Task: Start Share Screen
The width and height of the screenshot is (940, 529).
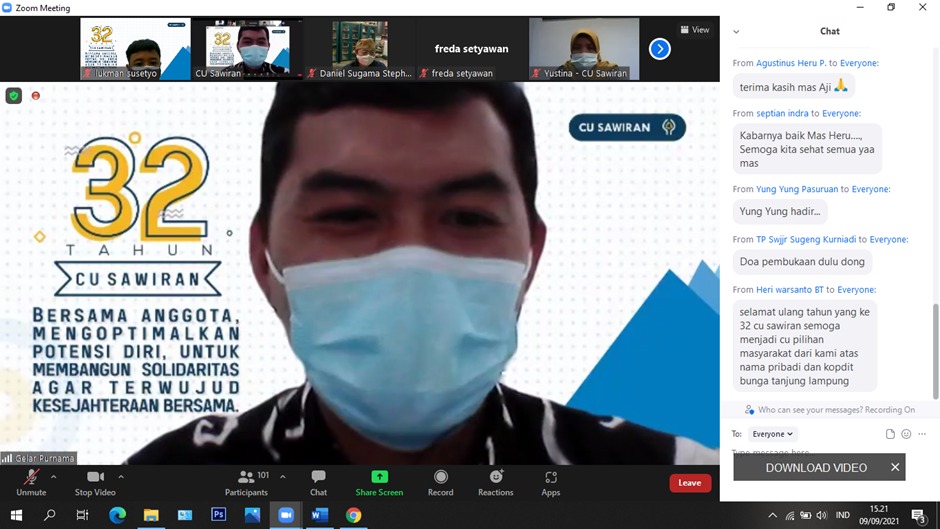Action: (x=379, y=483)
